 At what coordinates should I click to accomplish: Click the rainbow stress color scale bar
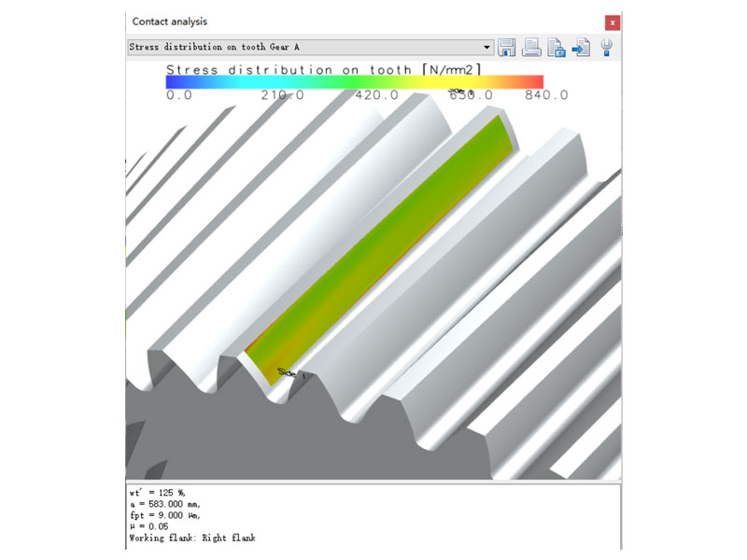point(355,82)
